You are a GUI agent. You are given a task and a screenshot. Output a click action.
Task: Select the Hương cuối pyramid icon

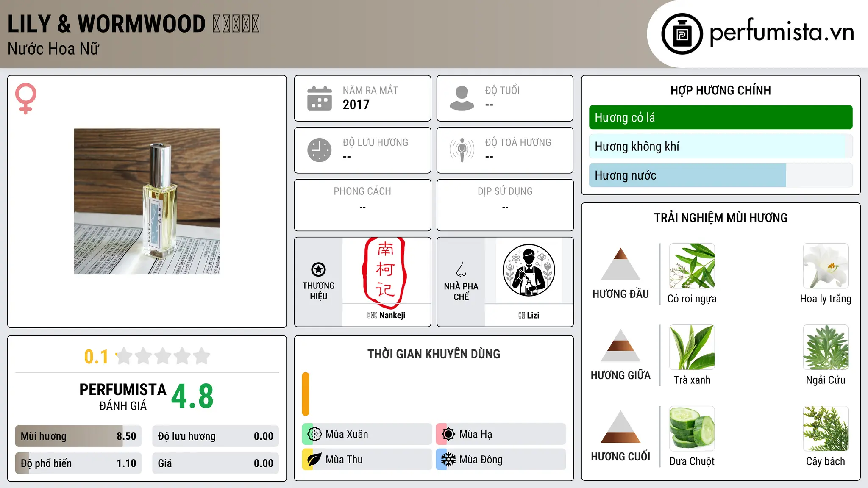(x=620, y=427)
